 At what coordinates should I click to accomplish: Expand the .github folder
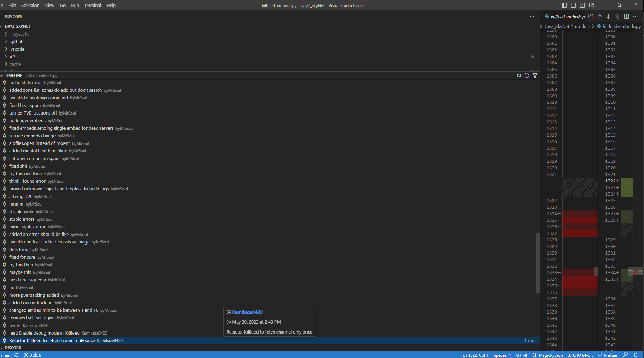click(6, 41)
